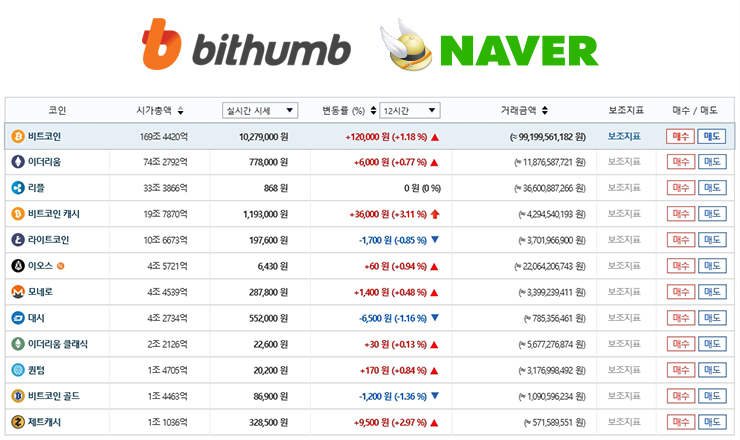Click the price 328,500 원
Screen dimensions: 740x440
(x=269, y=422)
